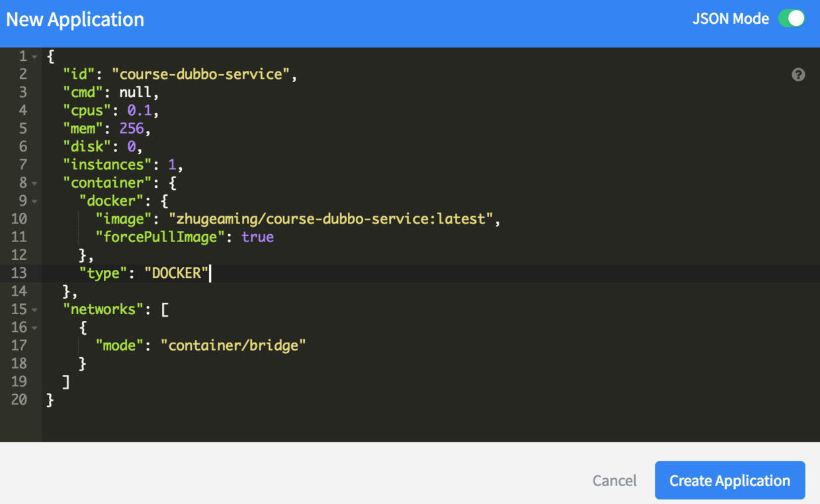Screen dimensions: 820x504
Task: Click the null value of cmd
Action: point(135,93)
